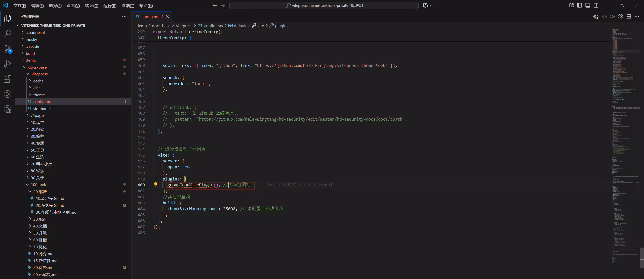Click the vitepress-theme-teek GitHub URL on line 460
644x279 pixels.
point(321,65)
